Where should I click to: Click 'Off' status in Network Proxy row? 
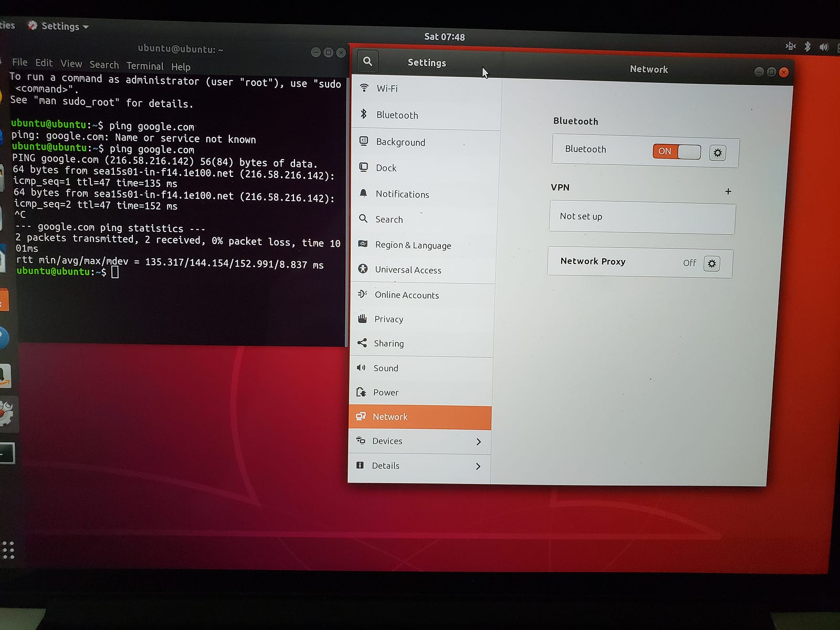click(689, 262)
